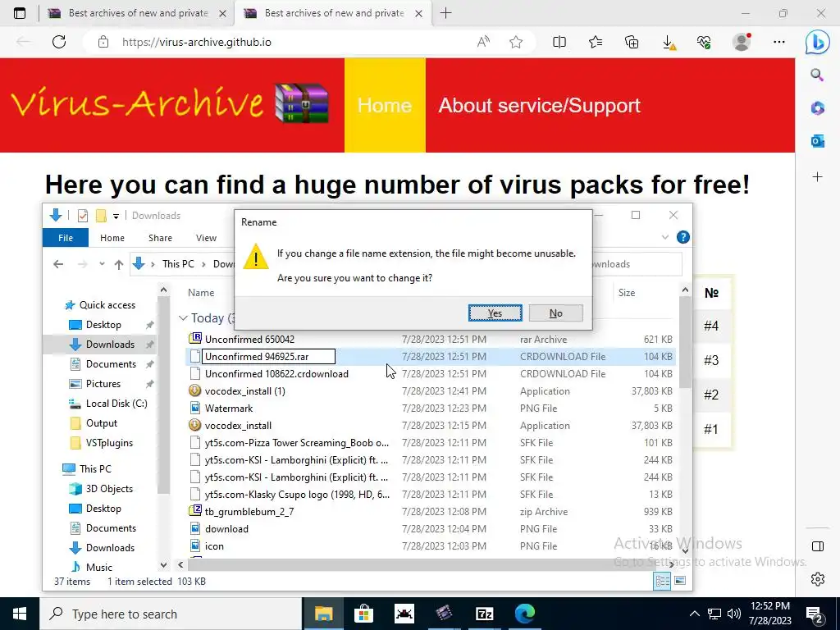840x630 pixels.
Task: Select Music under This PC
Action: coord(99,567)
